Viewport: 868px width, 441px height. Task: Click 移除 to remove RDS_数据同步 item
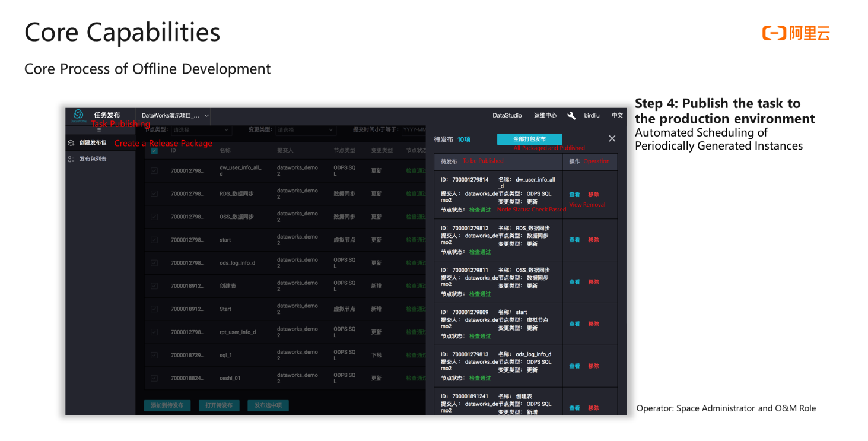click(x=593, y=240)
